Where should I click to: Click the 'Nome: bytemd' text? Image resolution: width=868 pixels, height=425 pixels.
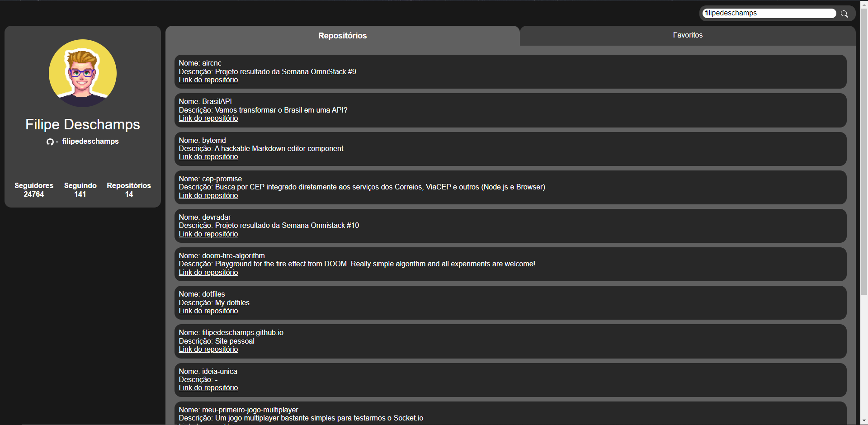pyautogui.click(x=203, y=141)
